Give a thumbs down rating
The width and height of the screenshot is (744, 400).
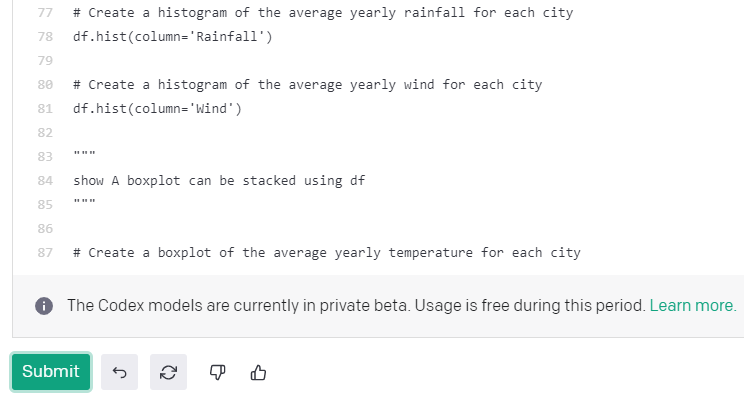pos(217,372)
